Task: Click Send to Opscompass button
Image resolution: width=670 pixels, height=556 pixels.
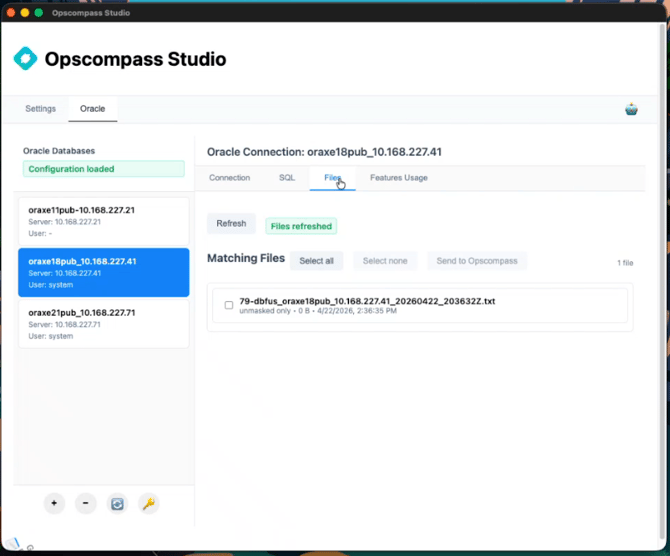Action: click(476, 261)
